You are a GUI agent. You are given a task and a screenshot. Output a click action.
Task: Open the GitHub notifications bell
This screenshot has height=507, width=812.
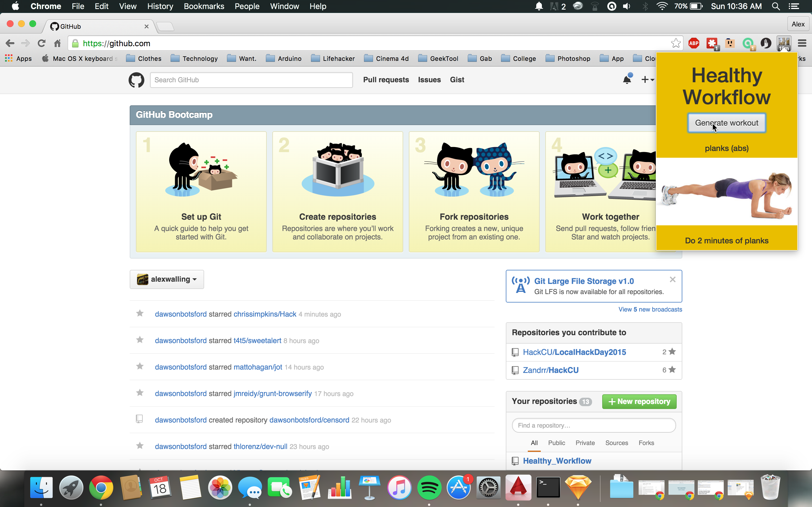pyautogui.click(x=627, y=80)
